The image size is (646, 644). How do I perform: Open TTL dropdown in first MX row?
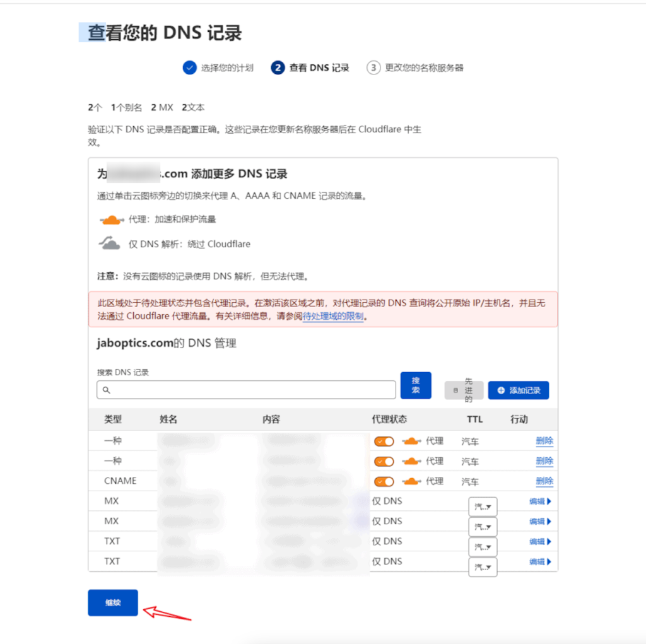click(x=483, y=506)
